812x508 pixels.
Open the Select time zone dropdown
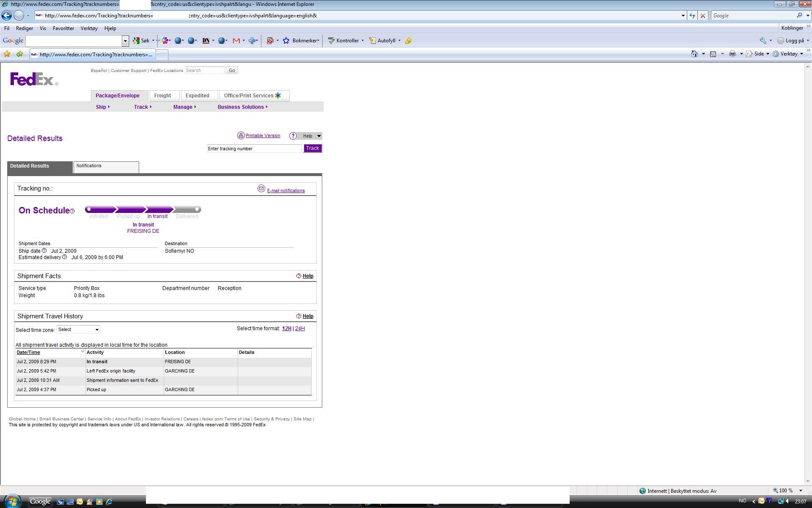78,329
